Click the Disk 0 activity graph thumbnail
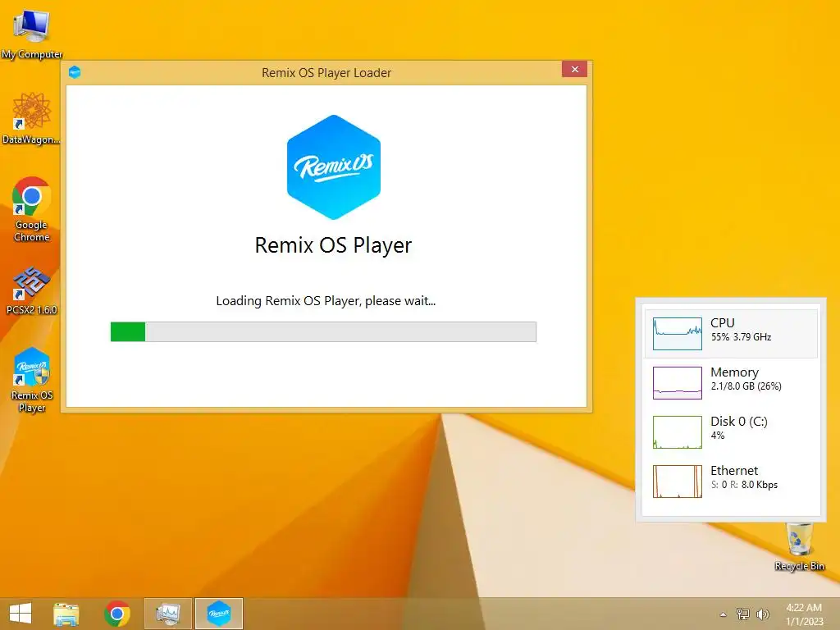The width and height of the screenshot is (840, 630). pos(677,432)
